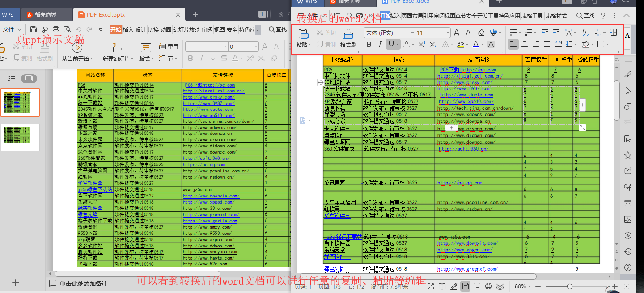
Task: Click sort icon in Word ribbon
Action: (x=585, y=33)
